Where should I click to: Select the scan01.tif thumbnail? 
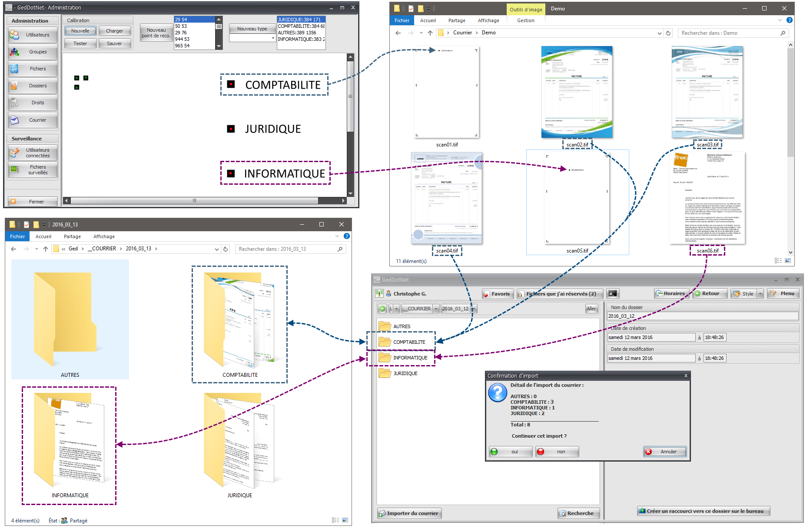447,92
